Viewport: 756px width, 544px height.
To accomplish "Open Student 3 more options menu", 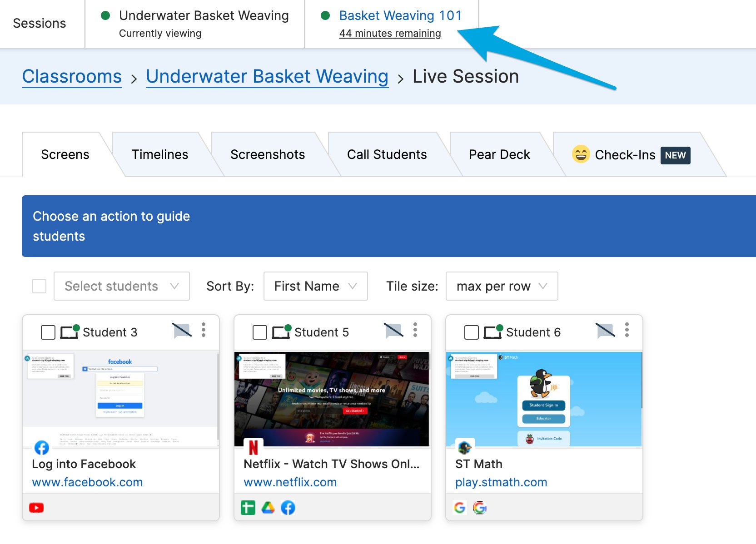I will click(204, 330).
